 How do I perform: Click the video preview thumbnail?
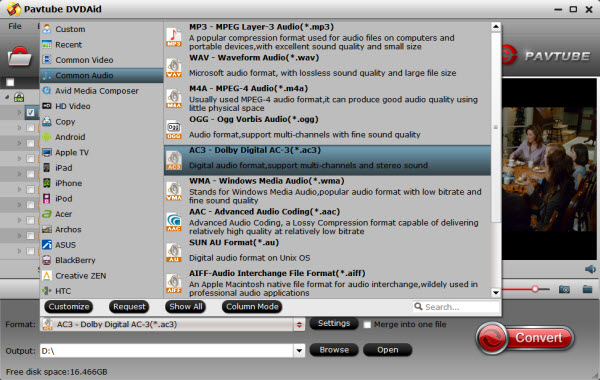point(550,168)
